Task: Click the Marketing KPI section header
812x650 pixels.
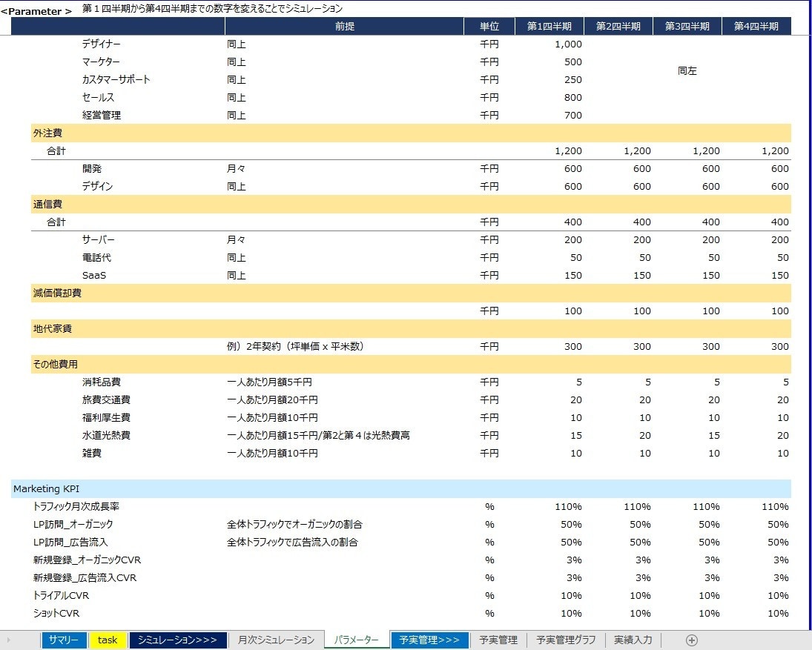Action: (x=401, y=489)
